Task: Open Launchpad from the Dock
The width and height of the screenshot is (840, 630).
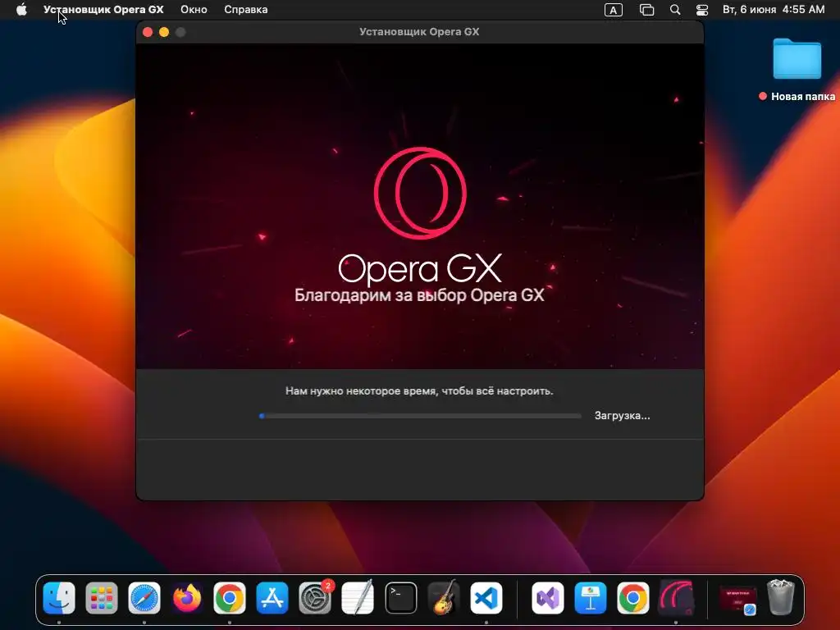Action: tap(101, 598)
